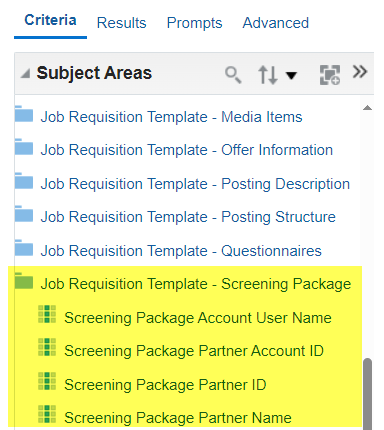The height and width of the screenshot is (430, 384).
Task: Go to the Prompts tab
Action: point(194,23)
